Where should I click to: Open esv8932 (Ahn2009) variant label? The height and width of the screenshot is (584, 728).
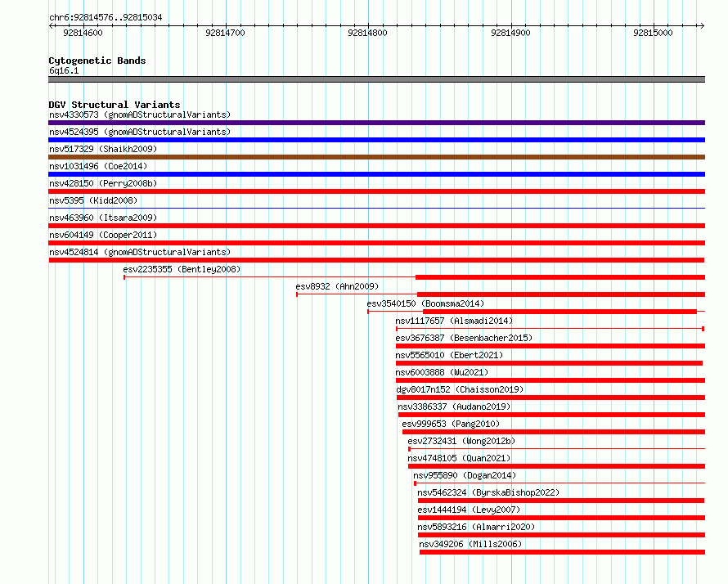point(337,286)
